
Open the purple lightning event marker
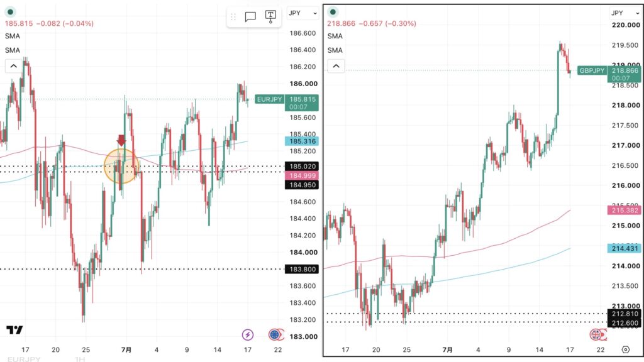(x=248, y=335)
